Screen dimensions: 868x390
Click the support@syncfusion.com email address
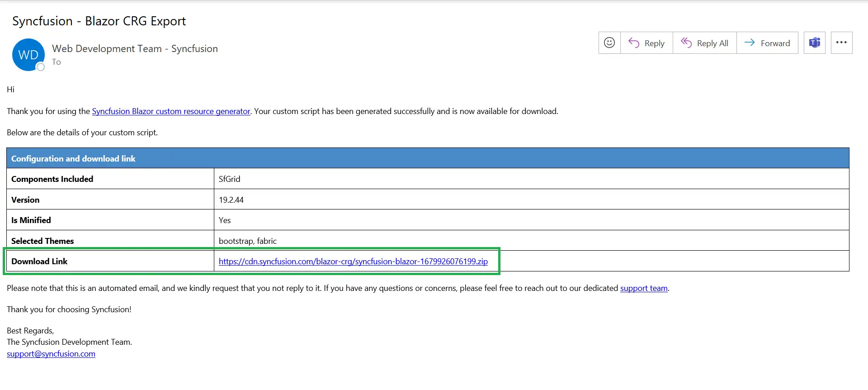point(51,354)
